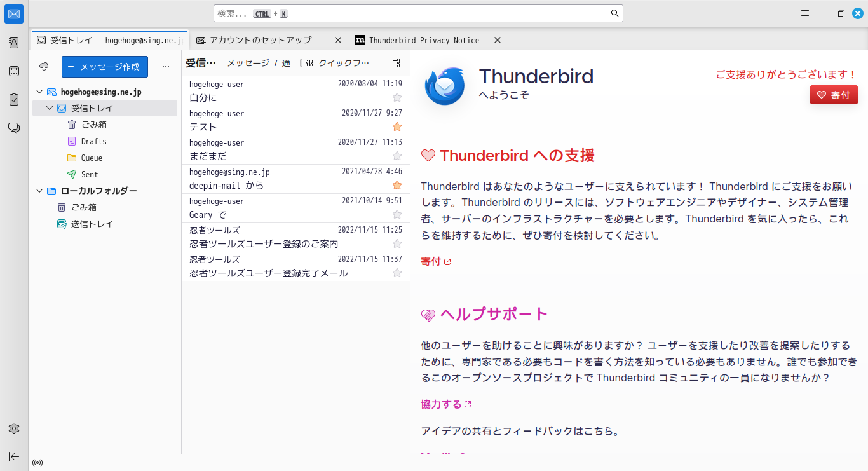
Task: Star the 忍者ツールズユーザー登録完了メール message
Action: click(x=397, y=273)
